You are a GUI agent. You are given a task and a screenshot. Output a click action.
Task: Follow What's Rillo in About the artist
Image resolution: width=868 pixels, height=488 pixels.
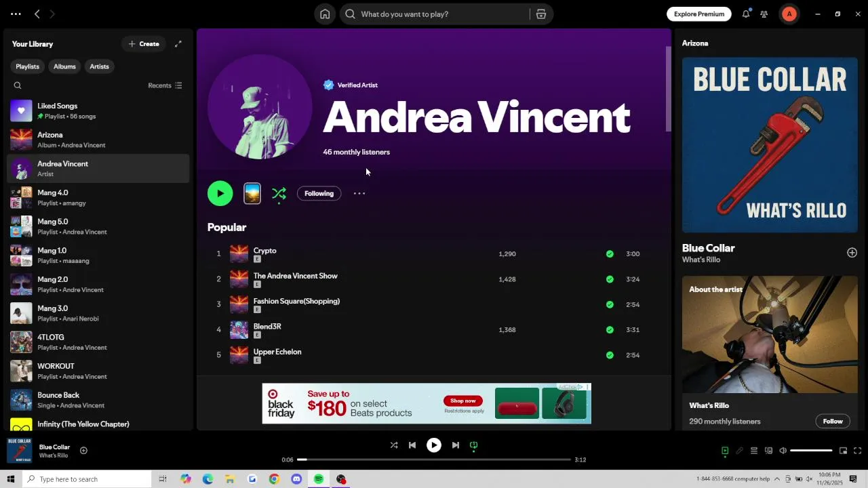click(833, 421)
